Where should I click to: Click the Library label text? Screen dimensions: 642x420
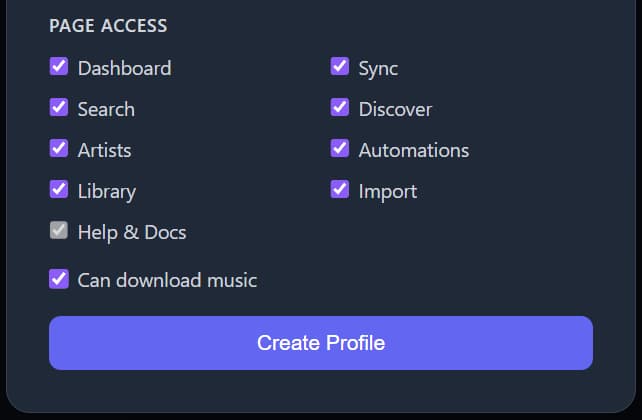coord(106,191)
